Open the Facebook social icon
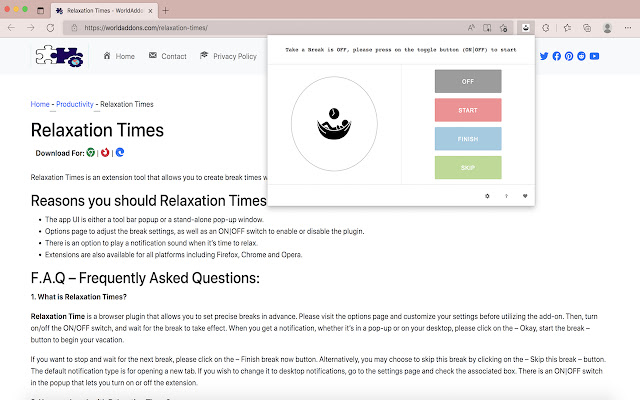Viewport: 640px width, 400px height. (x=556, y=56)
